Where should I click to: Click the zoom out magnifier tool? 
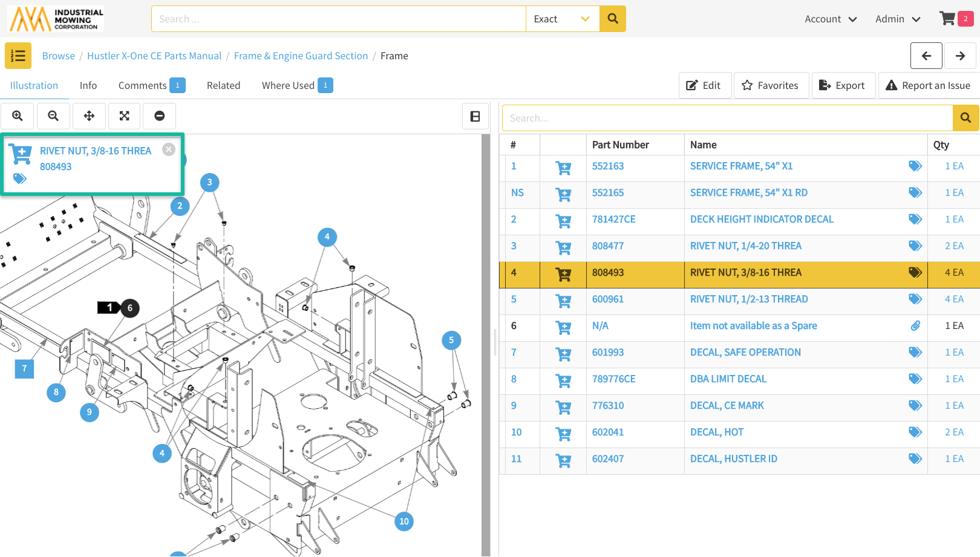pos(53,116)
